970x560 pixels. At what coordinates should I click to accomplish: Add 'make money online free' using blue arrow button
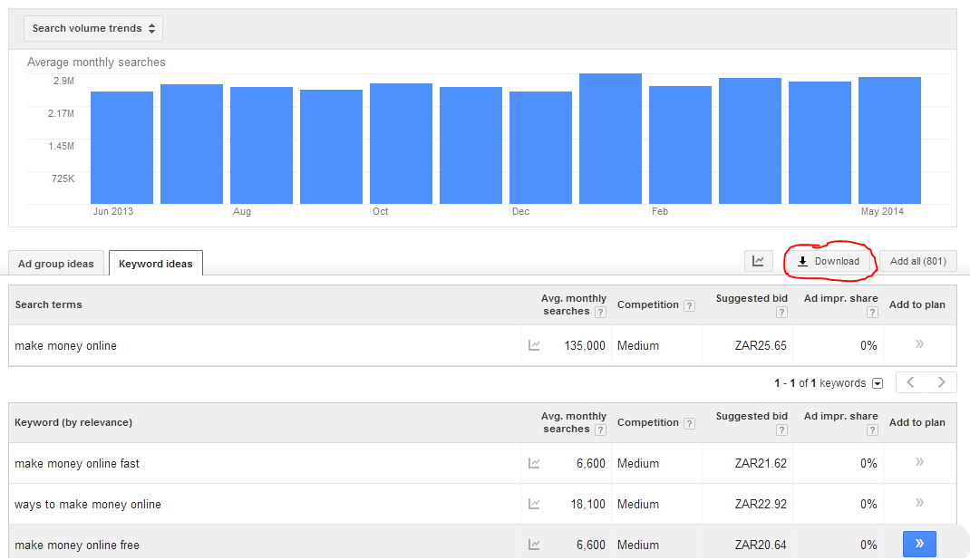click(919, 544)
